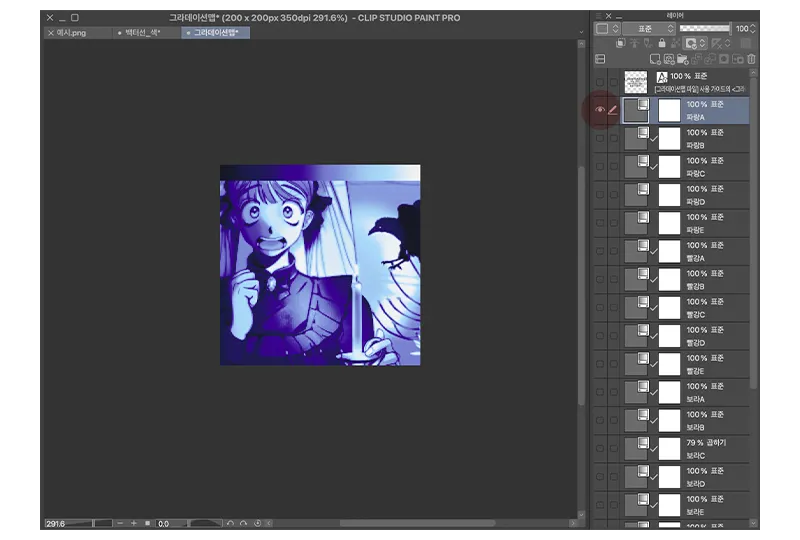Close the 예시.png tab
This screenshot has width=800, height=540.
[x=51, y=33]
